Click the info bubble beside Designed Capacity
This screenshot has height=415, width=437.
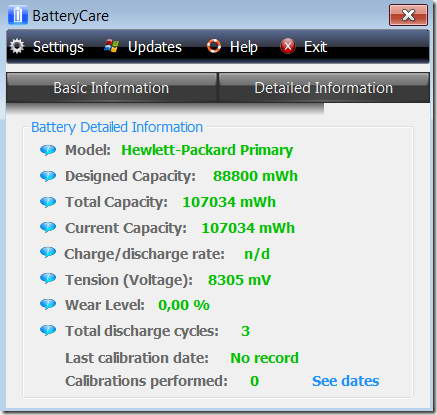tap(48, 176)
